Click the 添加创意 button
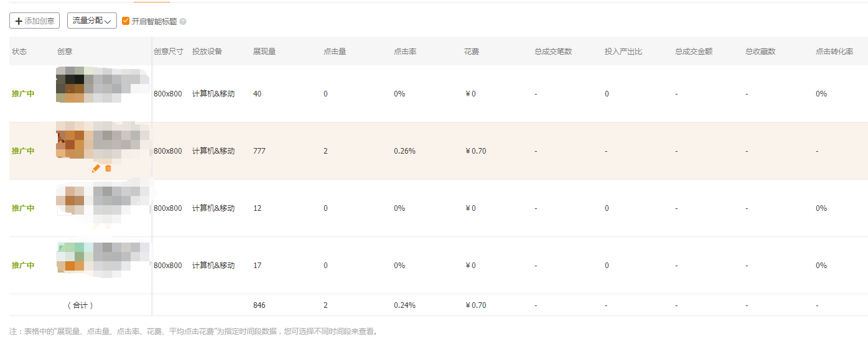Viewport: 868px width, 339px height. (x=35, y=21)
